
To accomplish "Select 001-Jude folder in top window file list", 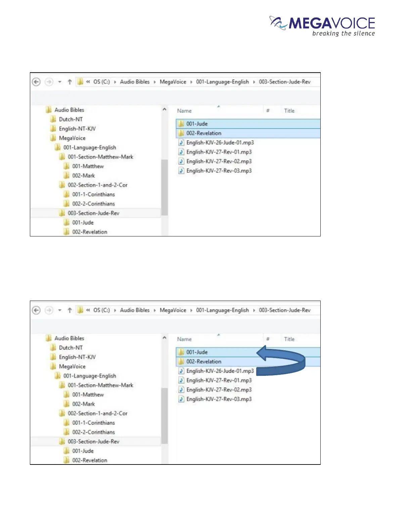I will pos(248,124).
